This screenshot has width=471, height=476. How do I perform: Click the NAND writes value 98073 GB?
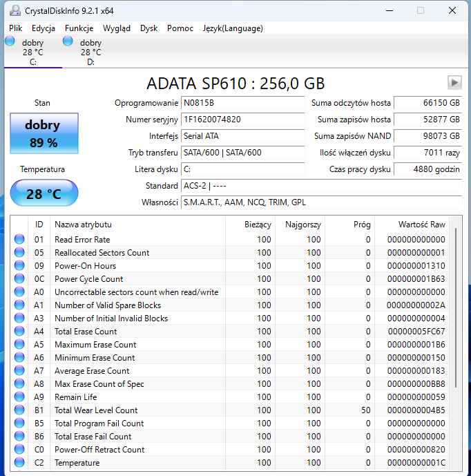(x=428, y=136)
